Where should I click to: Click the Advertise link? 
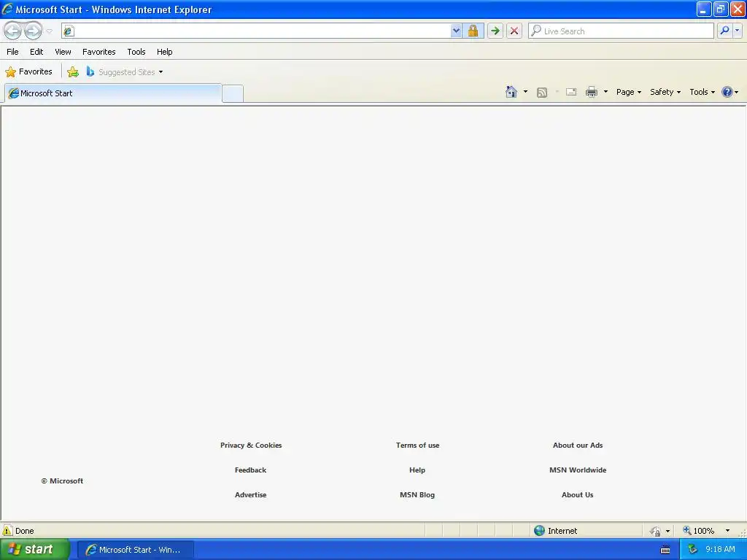[251, 495]
